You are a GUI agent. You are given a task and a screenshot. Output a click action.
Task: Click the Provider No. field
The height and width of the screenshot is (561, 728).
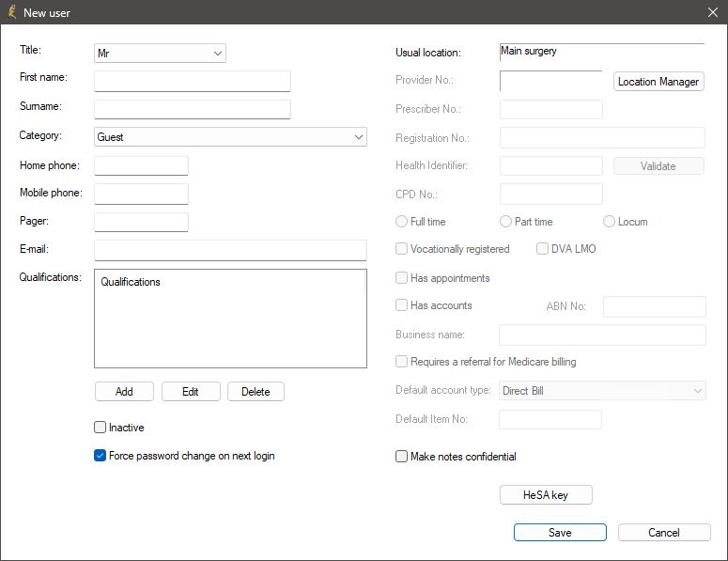point(551,81)
